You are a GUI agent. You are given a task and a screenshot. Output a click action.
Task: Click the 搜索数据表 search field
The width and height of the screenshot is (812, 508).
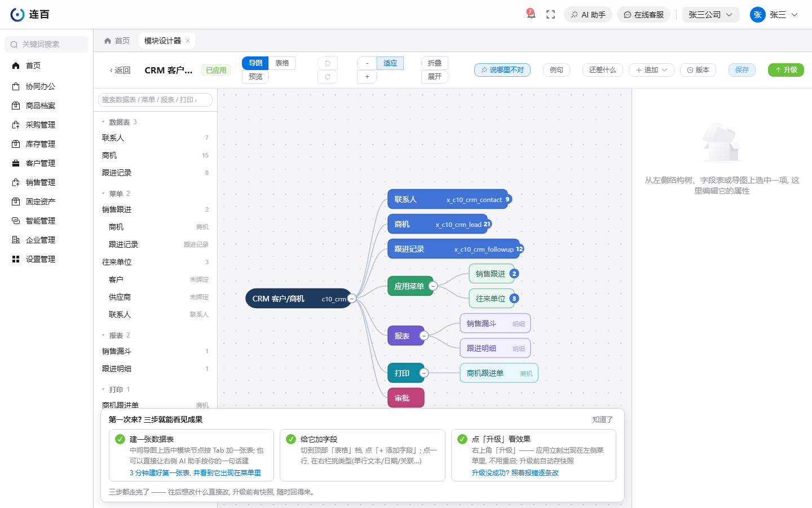pos(155,100)
